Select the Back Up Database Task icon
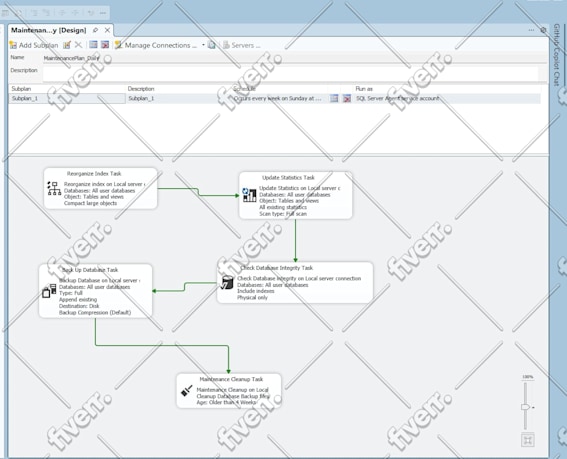The height and width of the screenshot is (459, 567). pos(49,291)
